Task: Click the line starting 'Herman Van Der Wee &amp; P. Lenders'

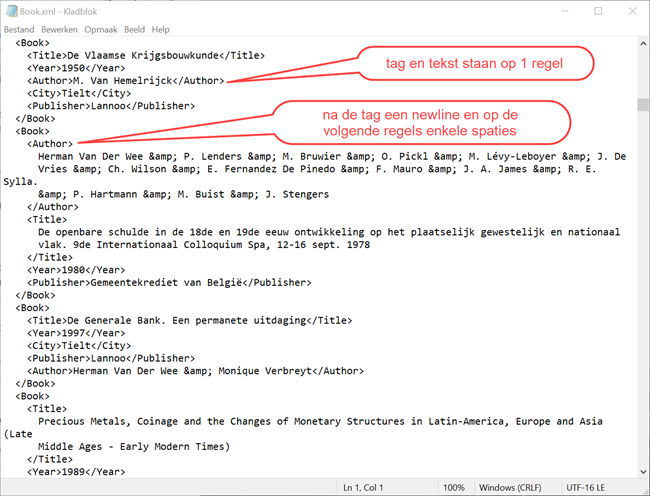Action: 332,157
